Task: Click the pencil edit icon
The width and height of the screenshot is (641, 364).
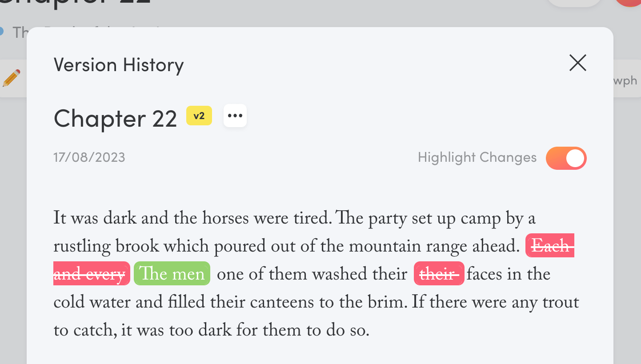Action: [x=12, y=78]
